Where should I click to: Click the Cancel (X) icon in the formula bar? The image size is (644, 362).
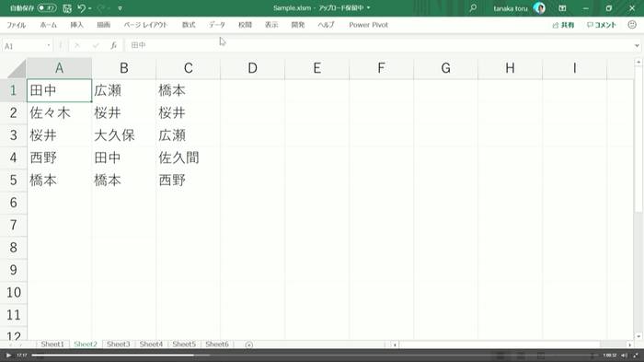tap(76, 46)
